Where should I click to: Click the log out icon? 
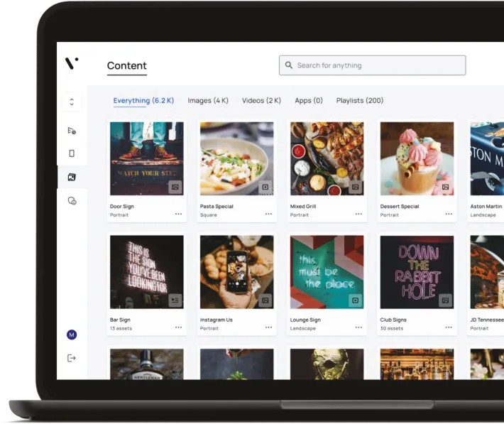pos(72,358)
